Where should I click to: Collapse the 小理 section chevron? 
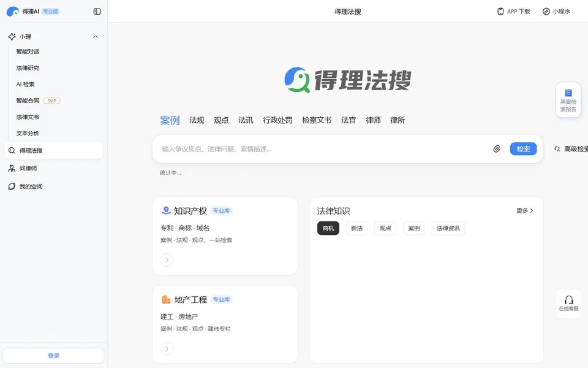96,37
